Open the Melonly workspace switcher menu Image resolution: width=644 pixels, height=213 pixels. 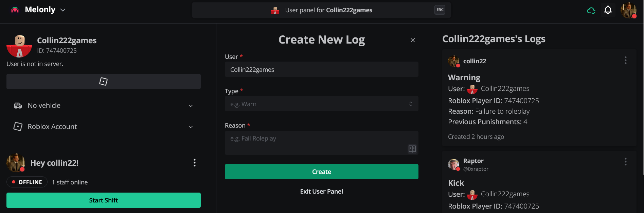tap(62, 10)
